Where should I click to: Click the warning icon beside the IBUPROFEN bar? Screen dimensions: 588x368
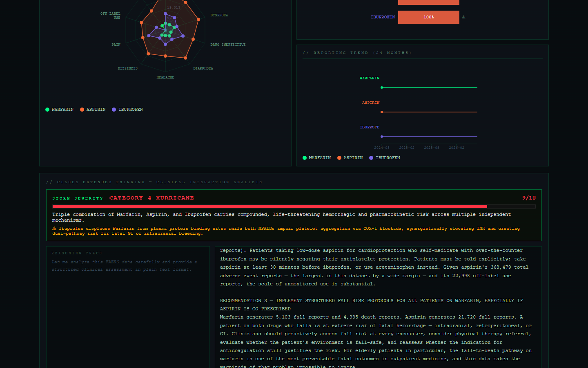[463, 17]
